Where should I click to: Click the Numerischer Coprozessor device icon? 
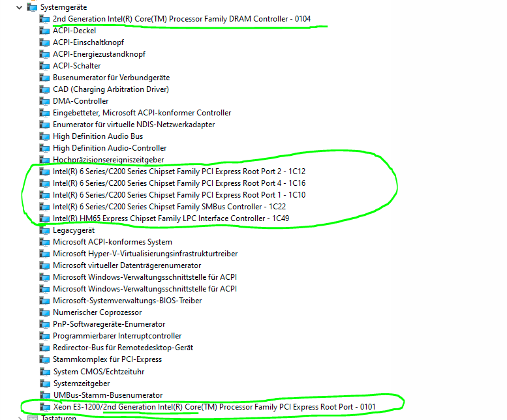pos(44,312)
